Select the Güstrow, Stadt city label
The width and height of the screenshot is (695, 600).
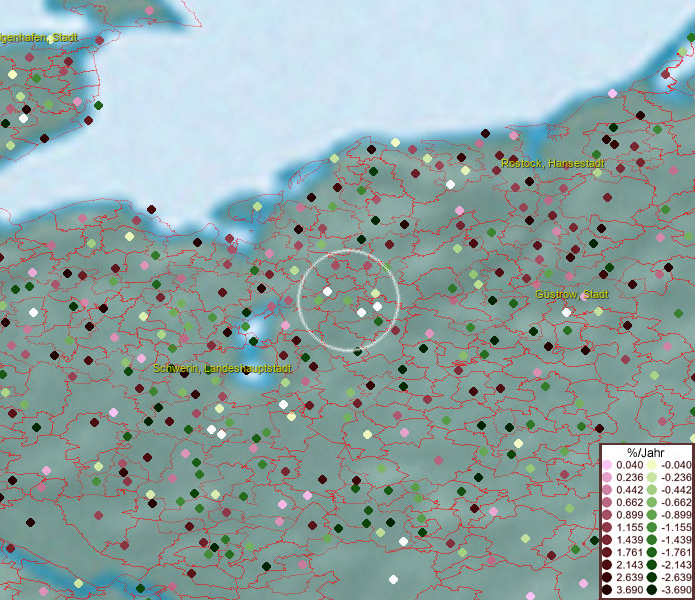(x=571, y=295)
